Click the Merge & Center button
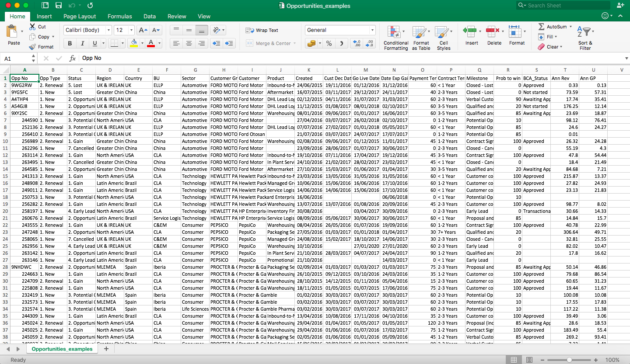This screenshot has height=364, width=630. [268, 43]
